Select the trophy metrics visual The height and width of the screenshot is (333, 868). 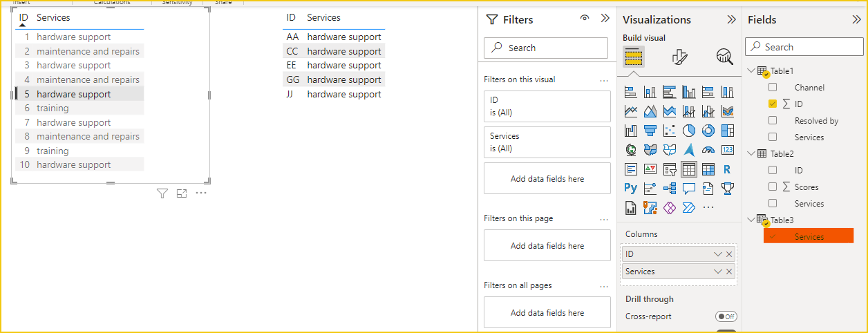pyautogui.click(x=727, y=188)
